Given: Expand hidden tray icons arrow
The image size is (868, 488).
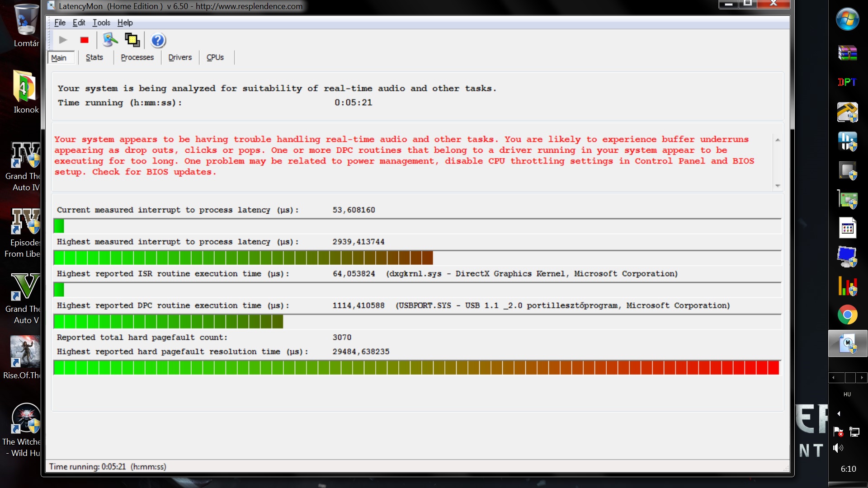Looking at the screenshot, I should coord(839,413).
